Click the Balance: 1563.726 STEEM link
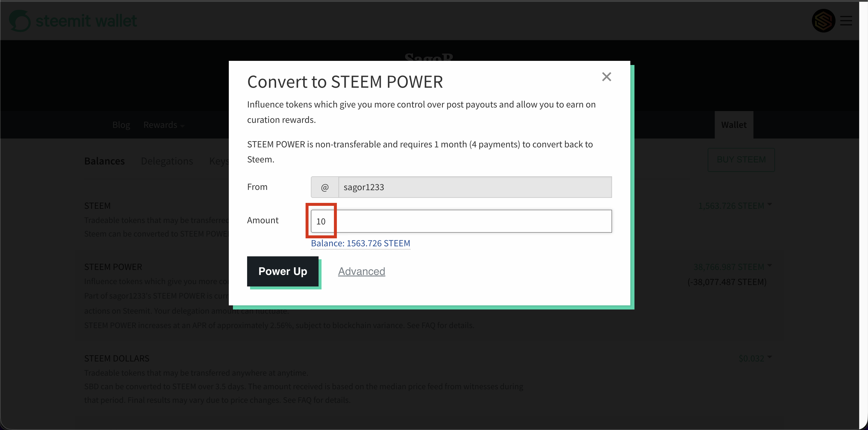868x430 pixels. [x=360, y=243]
